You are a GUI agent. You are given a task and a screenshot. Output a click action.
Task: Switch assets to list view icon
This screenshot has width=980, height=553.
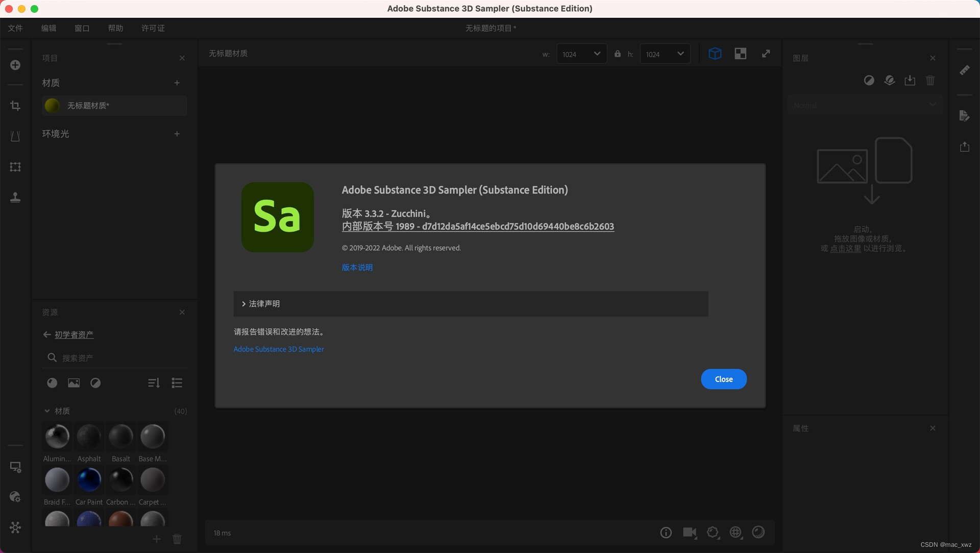pos(177,383)
